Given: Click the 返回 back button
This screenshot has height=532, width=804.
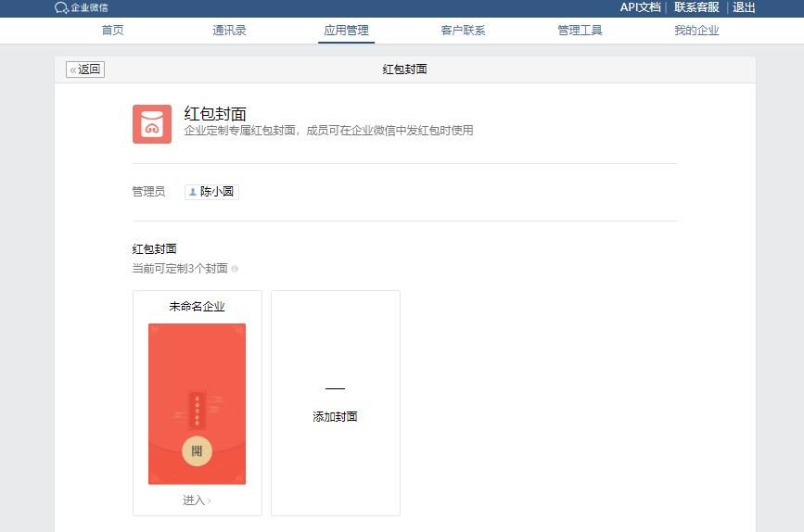Looking at the screenshot, I should [85, 70].
